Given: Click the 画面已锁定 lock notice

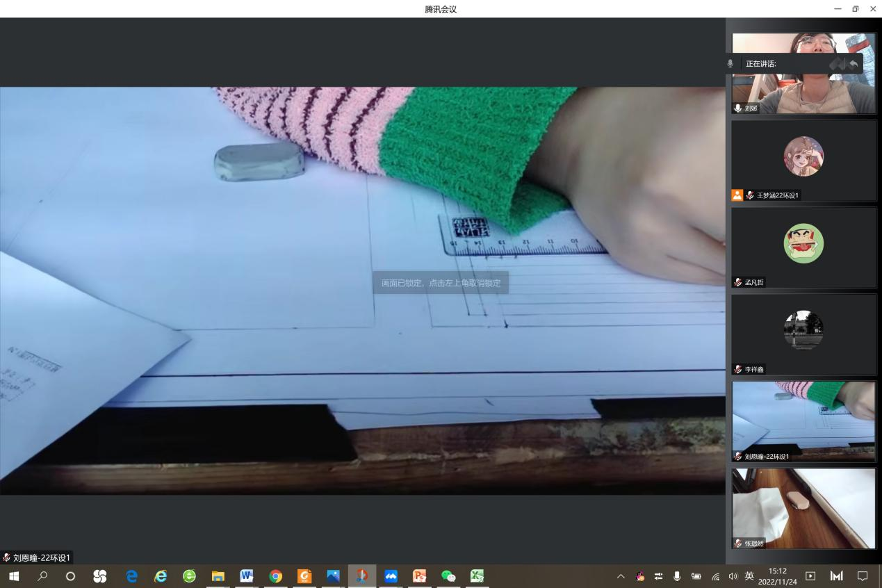Looking at the screenshot, I should (x=441, y=283).
